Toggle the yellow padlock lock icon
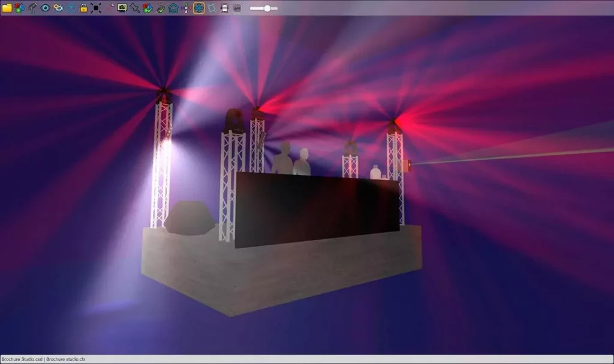Screen dimensions: 614x364 tap(83, 8)
